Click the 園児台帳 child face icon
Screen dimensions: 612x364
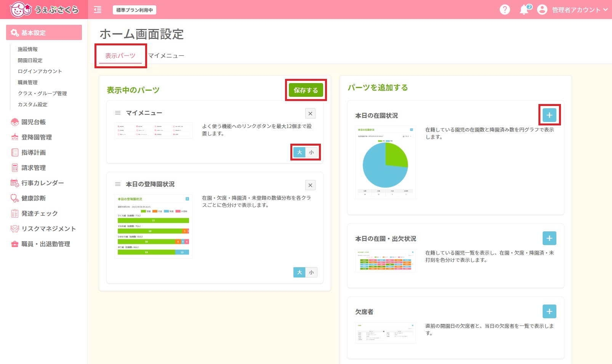coord(14,122)
